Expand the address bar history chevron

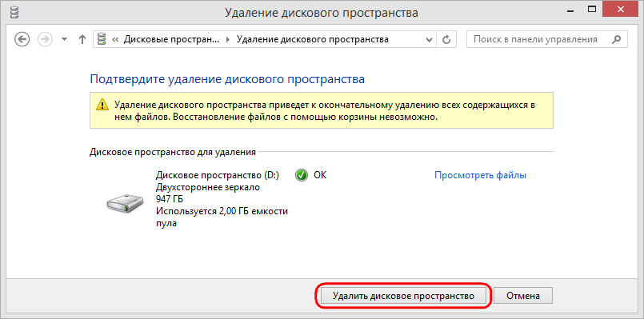tap(429, 40)
